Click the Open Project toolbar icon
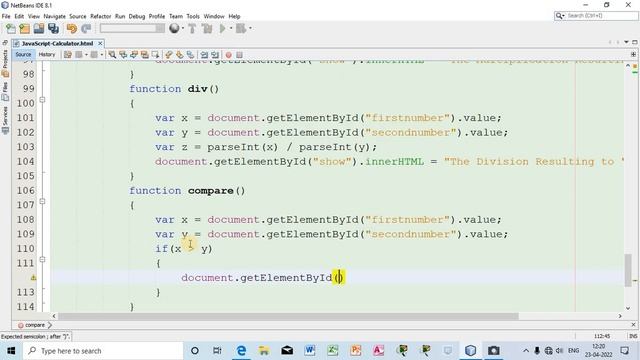The height and width of the screenshot is (360, 640). (x=39, y=29)
